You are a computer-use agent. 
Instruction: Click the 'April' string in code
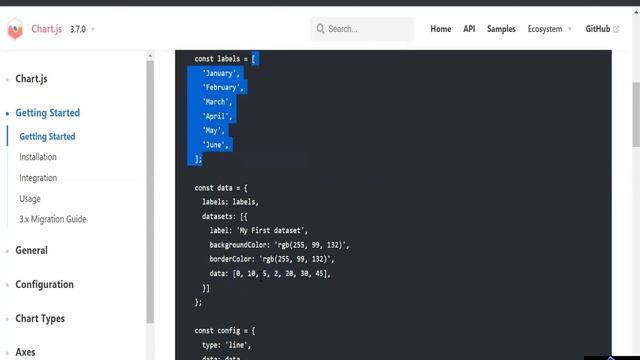click(x=217, y=116)
